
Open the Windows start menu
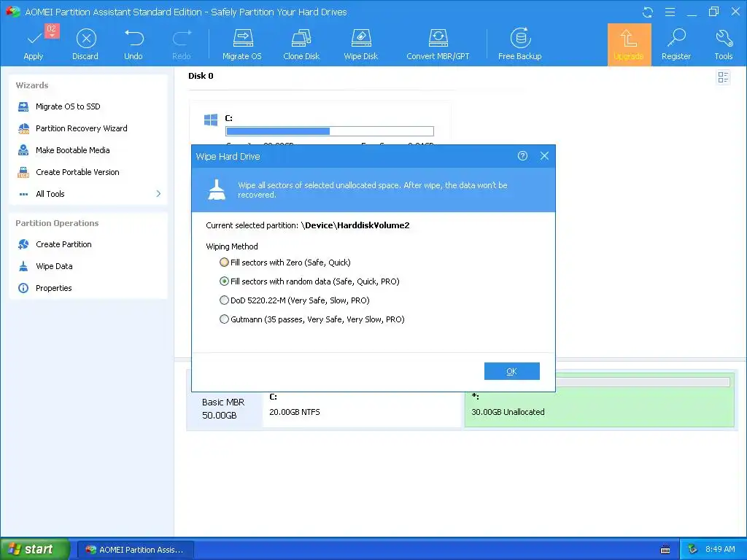(34, 549)
